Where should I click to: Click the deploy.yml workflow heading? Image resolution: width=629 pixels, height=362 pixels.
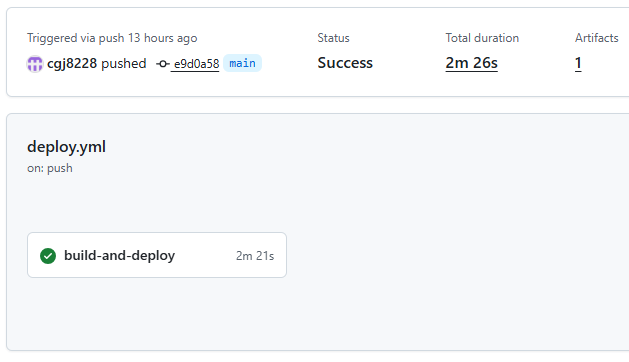67,147
